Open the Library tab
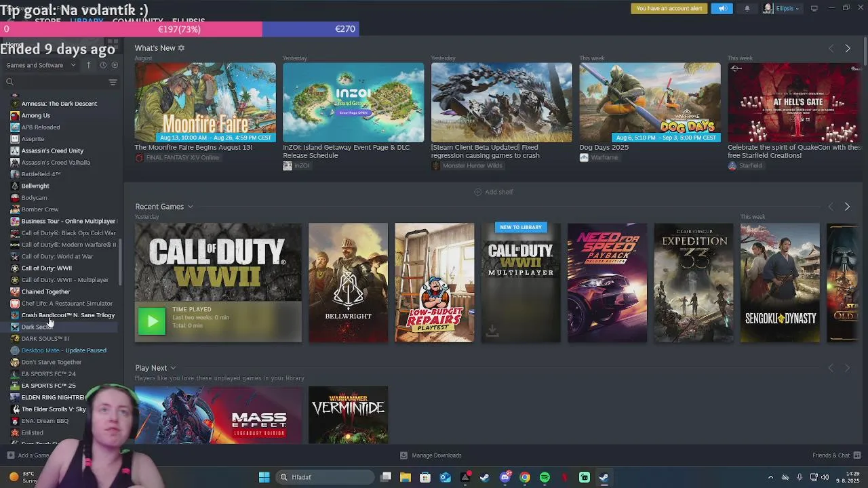Image resolution: width=868 pixels, height=488 pixels. tap(87, 21)
